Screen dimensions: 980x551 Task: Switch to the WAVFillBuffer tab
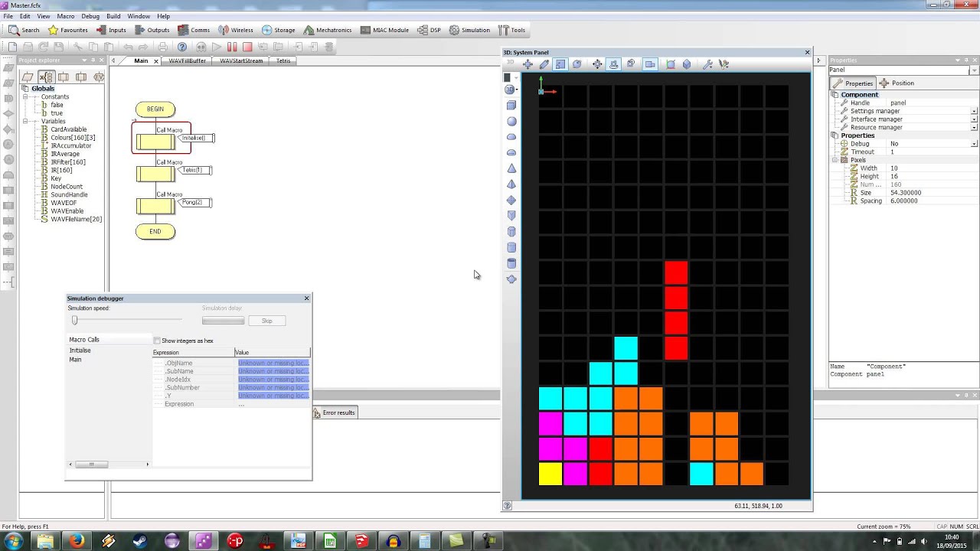coord(187,60)
